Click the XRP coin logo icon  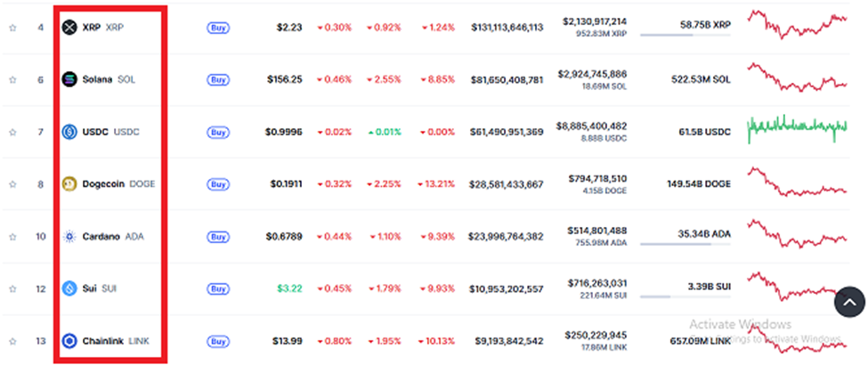point(69,27)
